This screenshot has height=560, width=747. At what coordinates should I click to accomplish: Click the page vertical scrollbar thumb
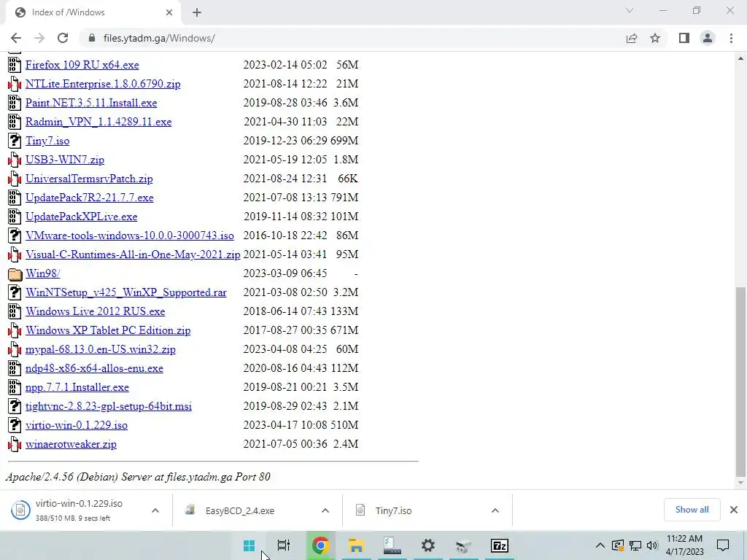(740, 382)
